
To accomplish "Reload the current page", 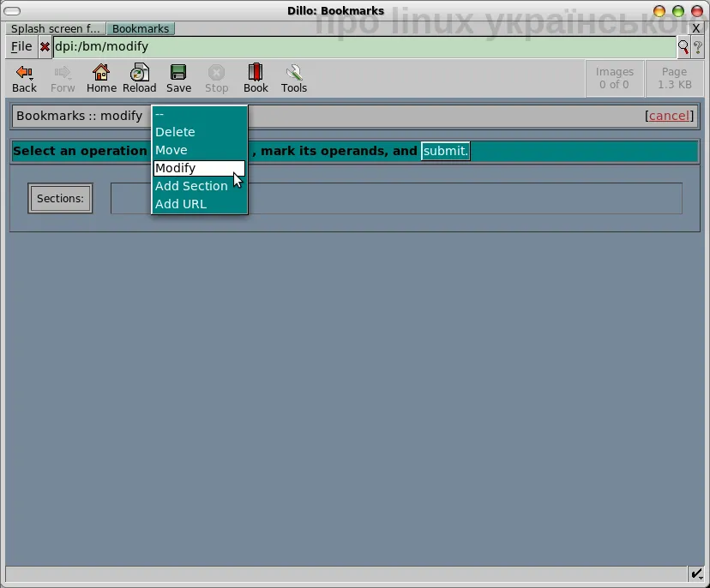I will pyautogui.click(x=140, y=79).
